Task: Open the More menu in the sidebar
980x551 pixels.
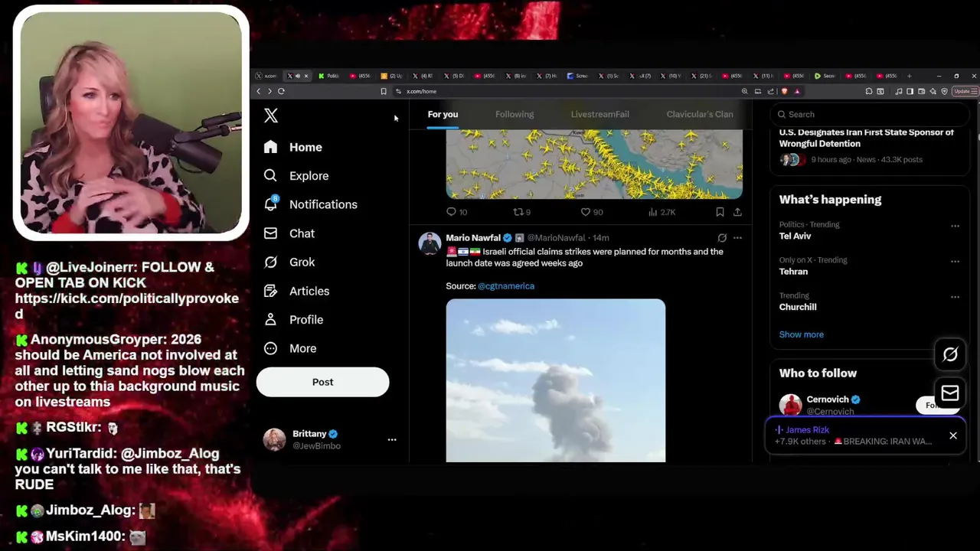Action: coord(290,348)
